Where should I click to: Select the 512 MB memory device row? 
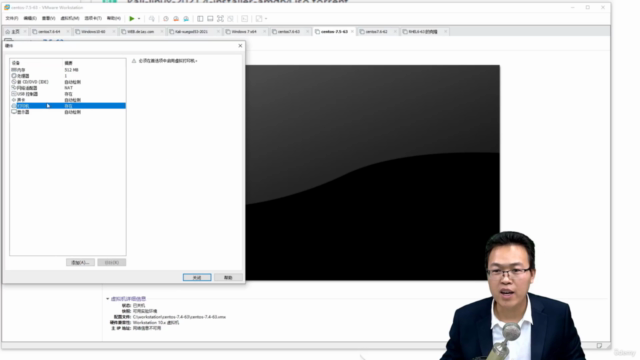(68, 70)
